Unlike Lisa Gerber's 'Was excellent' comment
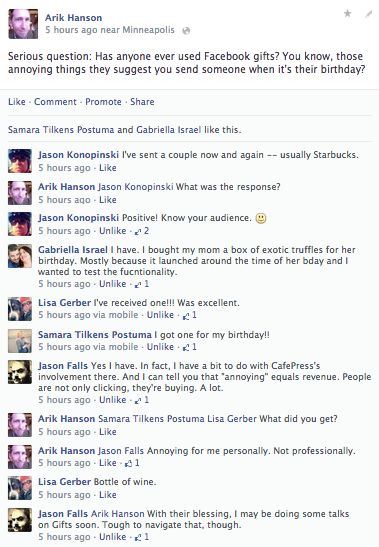 (x=160, y=315)
